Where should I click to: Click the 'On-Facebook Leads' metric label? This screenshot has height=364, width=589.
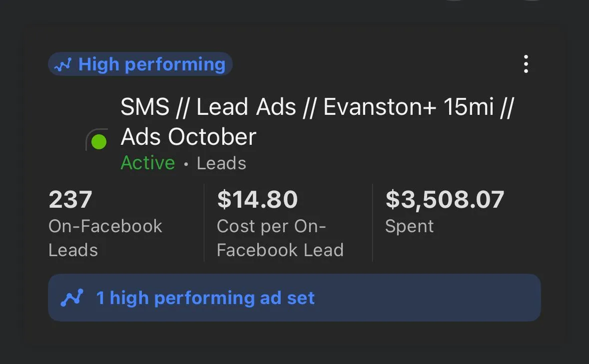click(x=105, y=238)
